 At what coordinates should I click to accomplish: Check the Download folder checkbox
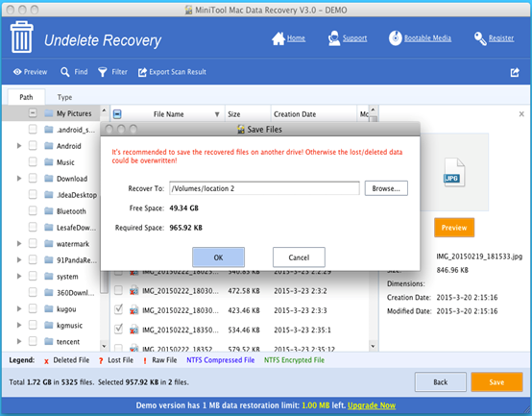click(33, 178)
